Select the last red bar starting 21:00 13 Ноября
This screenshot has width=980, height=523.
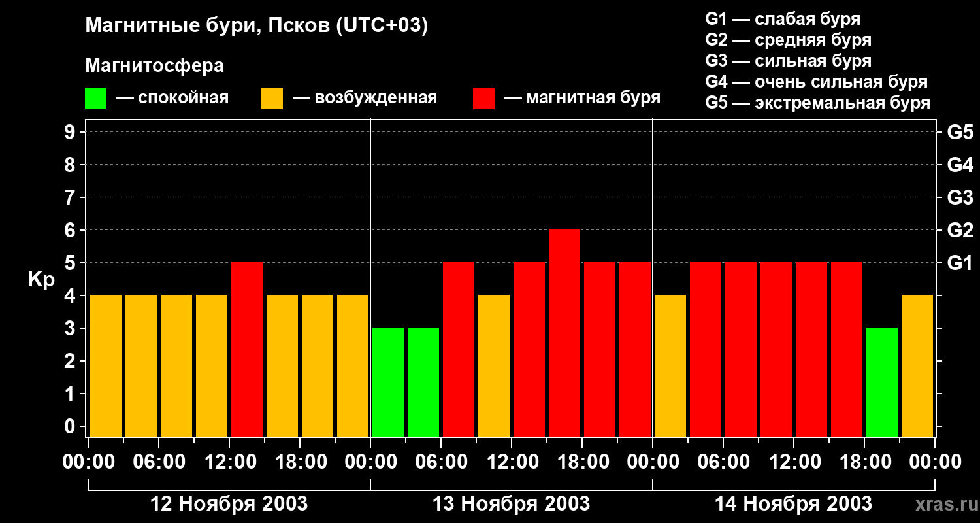point(635,350)
